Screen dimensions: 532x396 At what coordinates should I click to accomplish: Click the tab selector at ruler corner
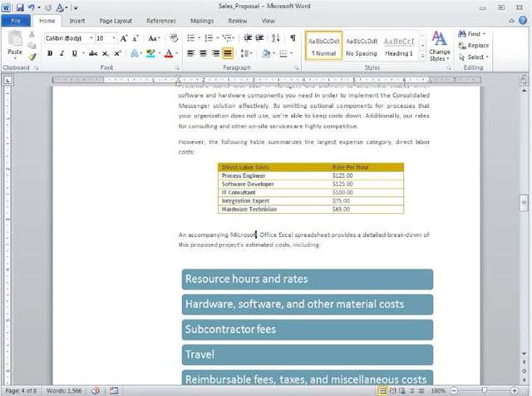[7, 81]
